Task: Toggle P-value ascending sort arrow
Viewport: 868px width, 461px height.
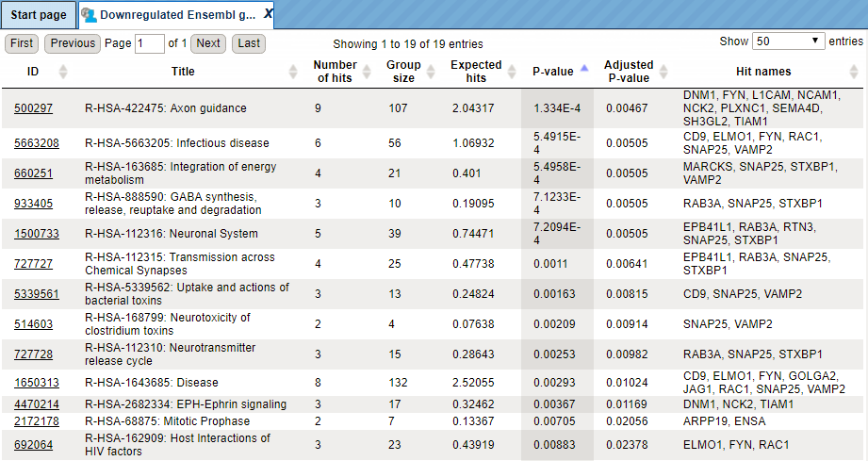Action: click(x=584, y=68)
